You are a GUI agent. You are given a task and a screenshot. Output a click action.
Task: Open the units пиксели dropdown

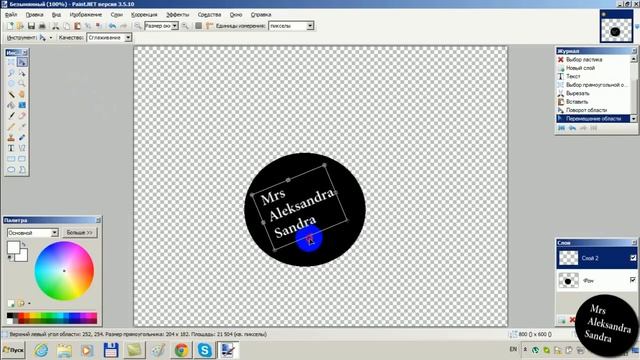click(x=310, y=26)
